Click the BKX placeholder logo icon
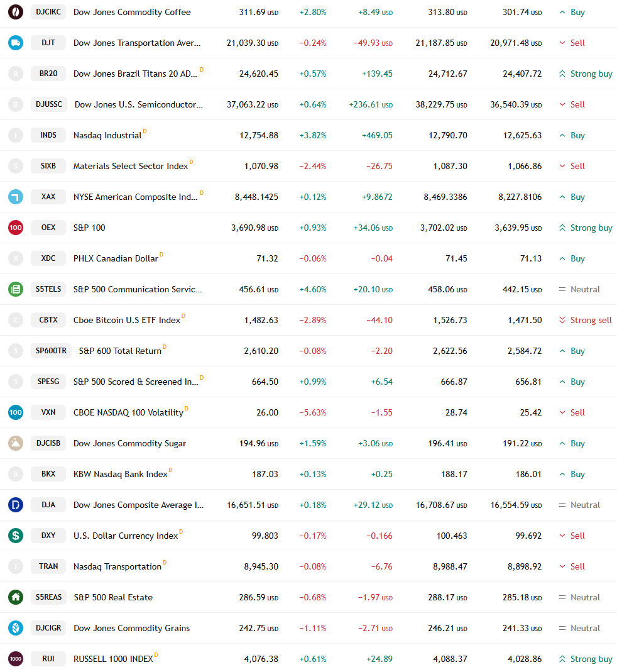The width and height of the screenshot is (617, 672). click(16, 474)
